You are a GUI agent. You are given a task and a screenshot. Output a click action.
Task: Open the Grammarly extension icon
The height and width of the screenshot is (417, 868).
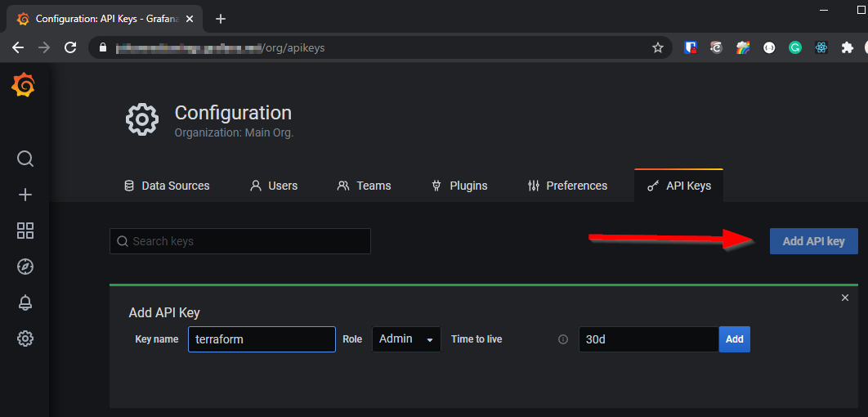795,47
